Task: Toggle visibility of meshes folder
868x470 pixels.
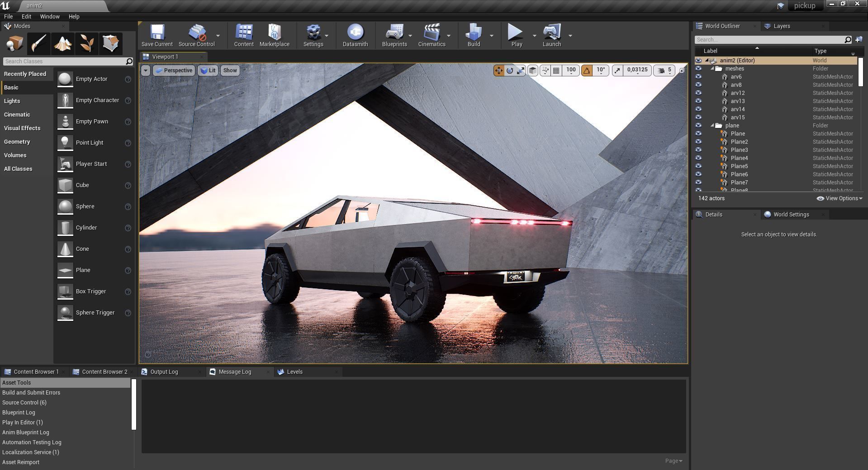Action: 698,69
